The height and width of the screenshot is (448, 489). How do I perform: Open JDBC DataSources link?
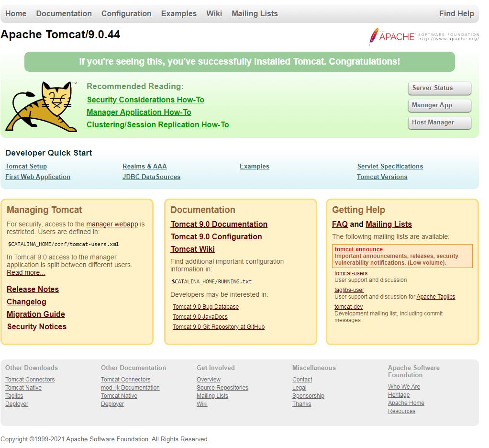point(151,177)
